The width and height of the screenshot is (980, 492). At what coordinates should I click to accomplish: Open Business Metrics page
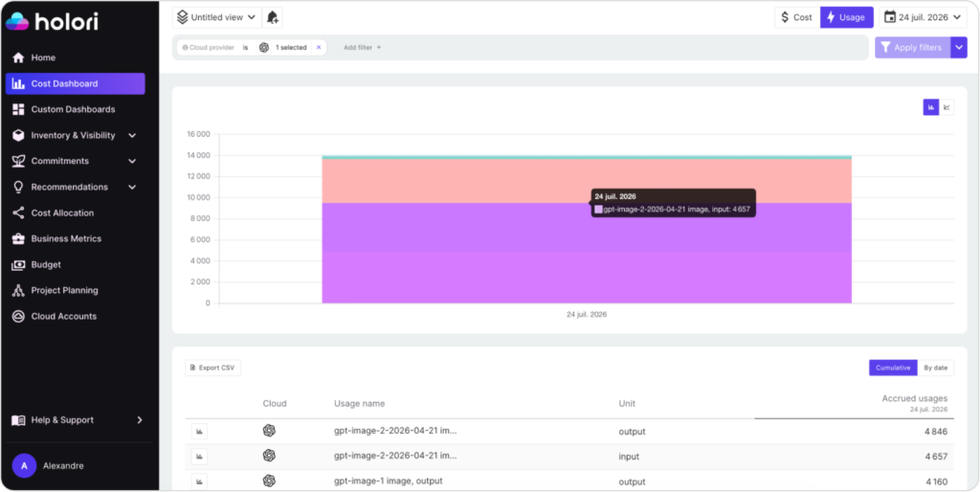point(66,238)
